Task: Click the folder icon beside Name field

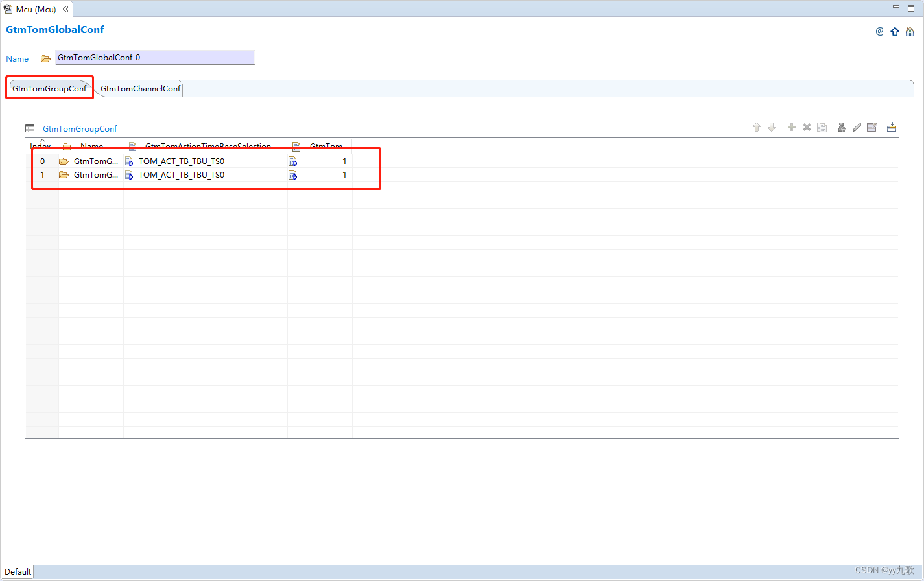Action: click(x=45, y=58)
